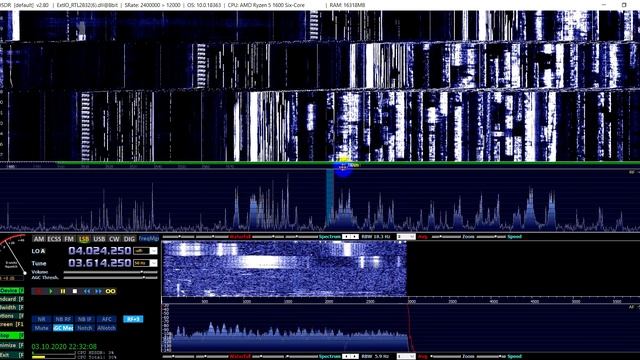Toggle the Notch filter button

tap(85, 328)
